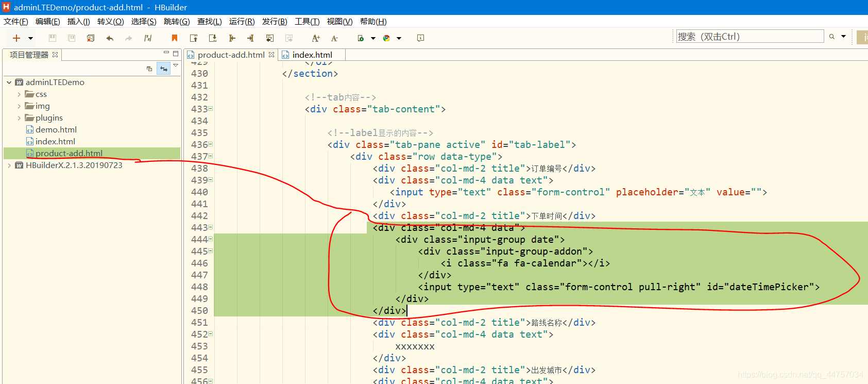Click the green Run icon
868x384 pixels.
click(x=361, y=38)
